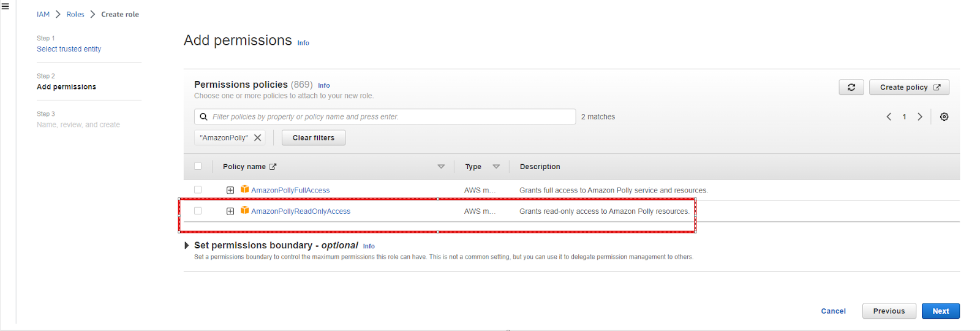Image resolution: width=980 pixels, height=331 pixels.
Task: Open Step 1 Select trusted entity
Action: (x=69, y=49)
